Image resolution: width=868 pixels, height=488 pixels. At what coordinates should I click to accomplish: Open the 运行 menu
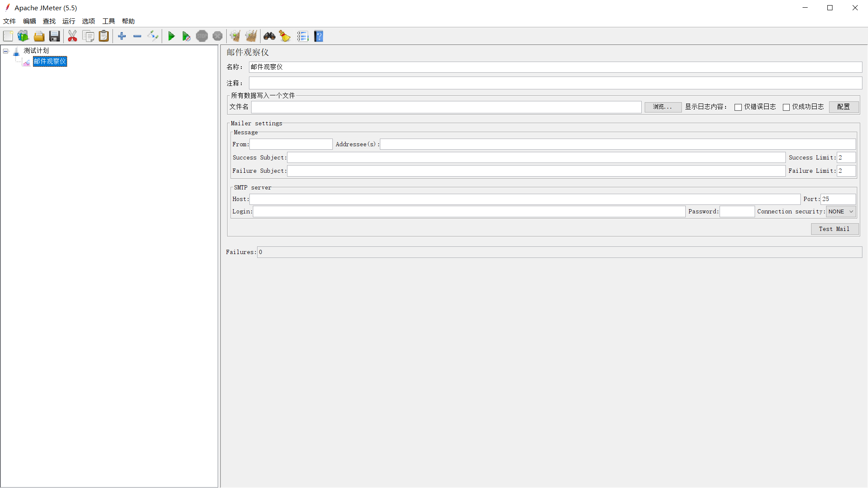point(69,21)
